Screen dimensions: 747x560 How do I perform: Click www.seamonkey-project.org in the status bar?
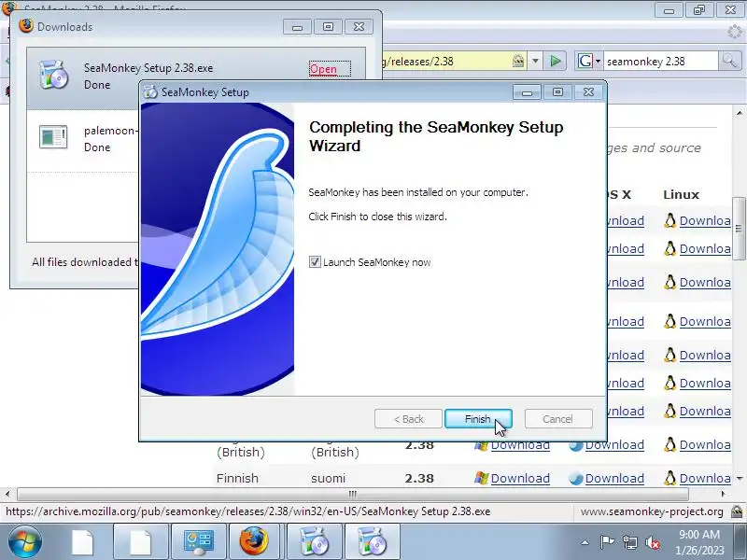tap(652, 511)
